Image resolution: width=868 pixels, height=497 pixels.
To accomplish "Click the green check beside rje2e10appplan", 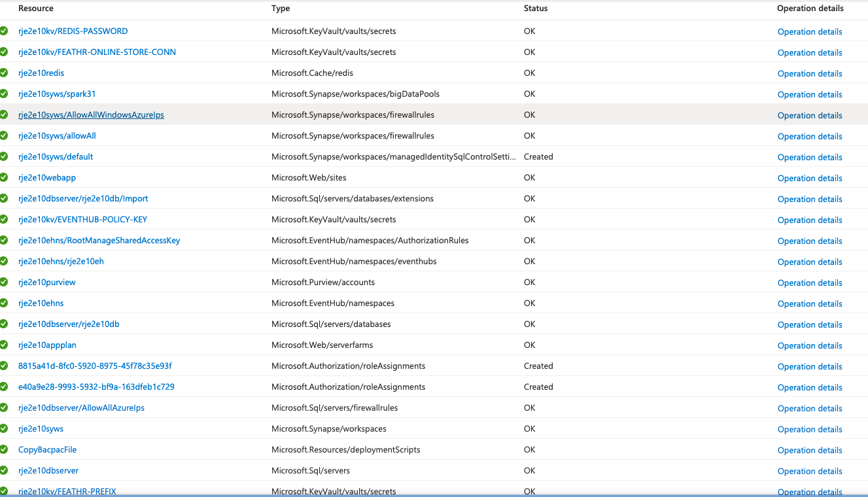I will [4, 345].
